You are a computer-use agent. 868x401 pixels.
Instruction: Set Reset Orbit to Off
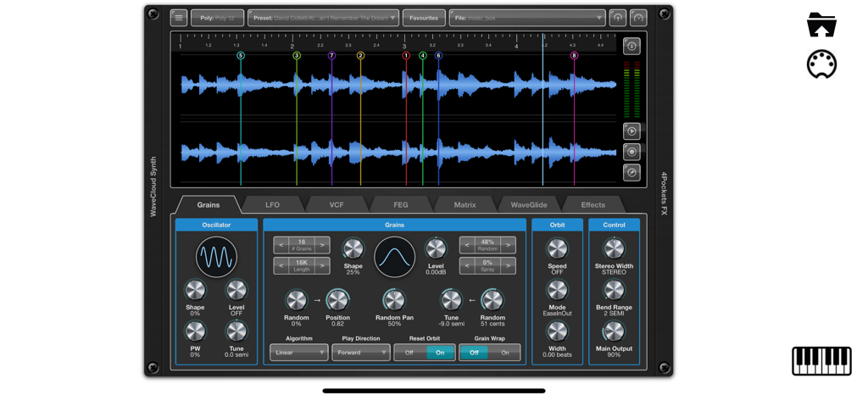tap(409, 353)
